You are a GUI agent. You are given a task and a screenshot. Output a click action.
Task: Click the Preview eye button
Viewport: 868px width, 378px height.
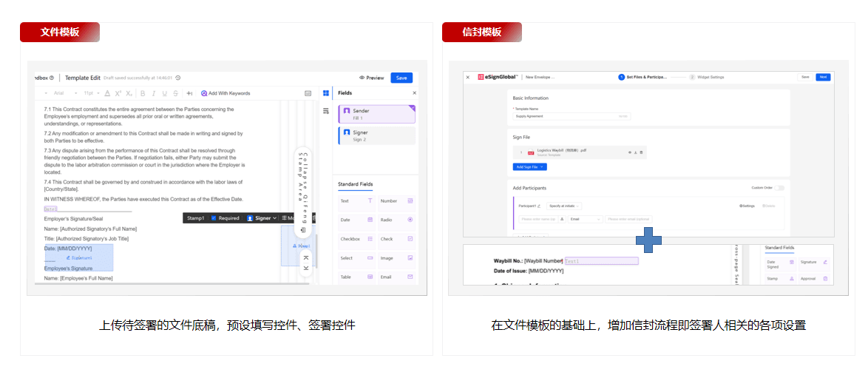tap(371, 78)
